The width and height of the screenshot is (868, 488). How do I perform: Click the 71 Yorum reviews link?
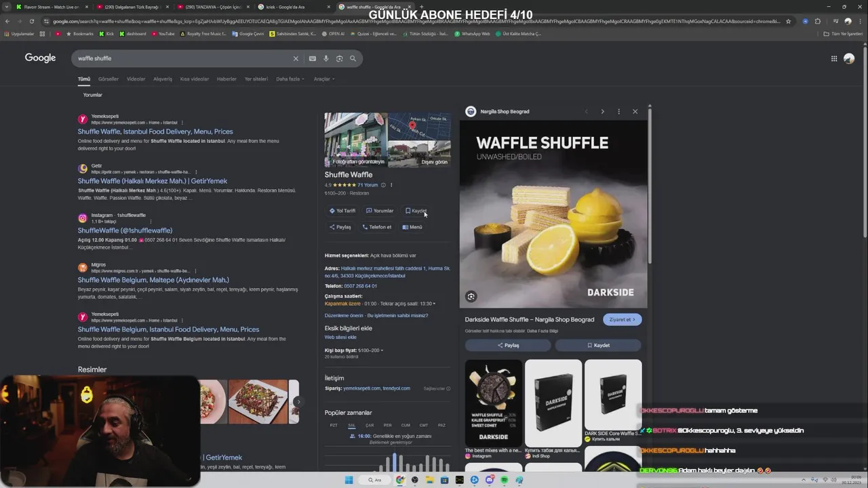[x=368, y=185]
